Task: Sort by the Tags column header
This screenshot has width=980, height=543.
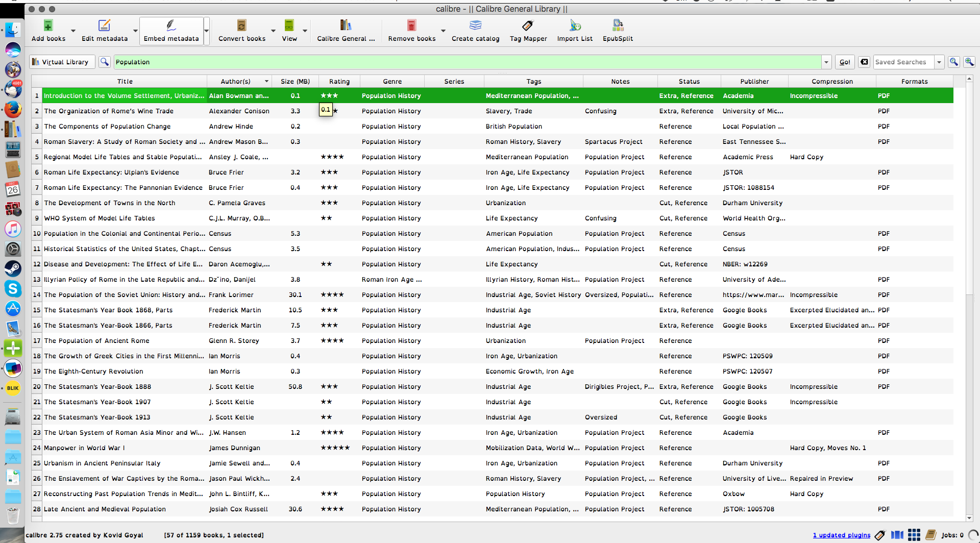Action: point(533,82)
